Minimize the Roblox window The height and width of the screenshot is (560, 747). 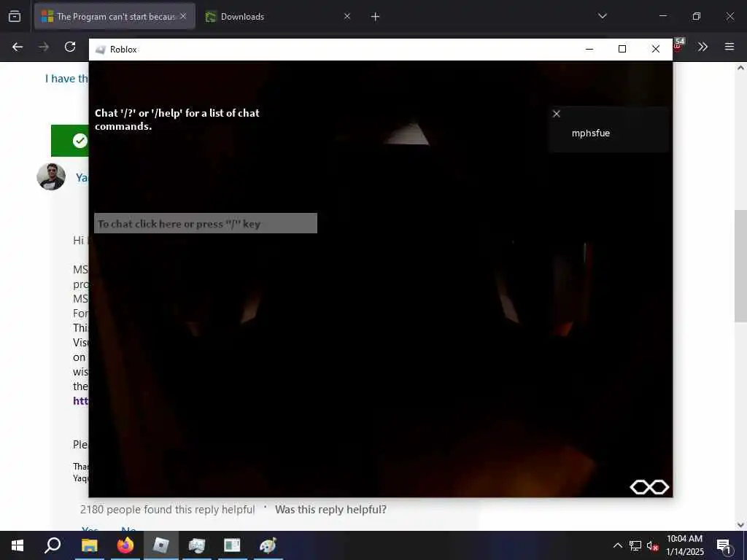coord(589,49)
